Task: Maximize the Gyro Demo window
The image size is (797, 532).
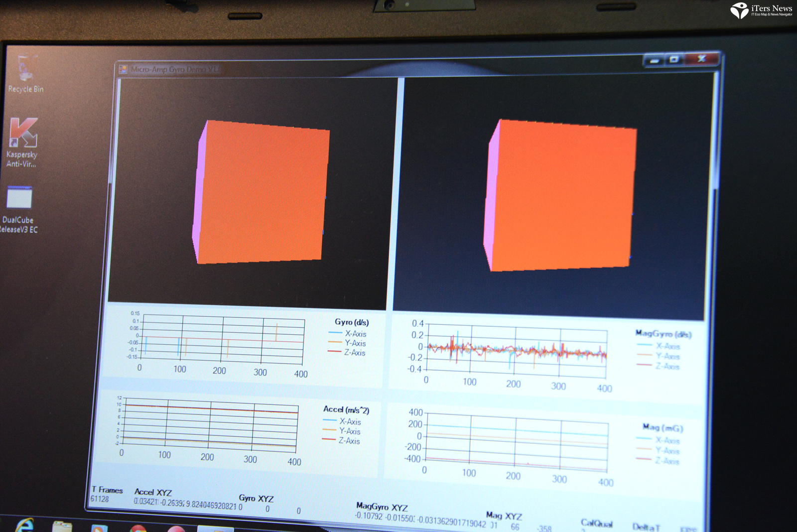Action: click(x=674, y=59)
